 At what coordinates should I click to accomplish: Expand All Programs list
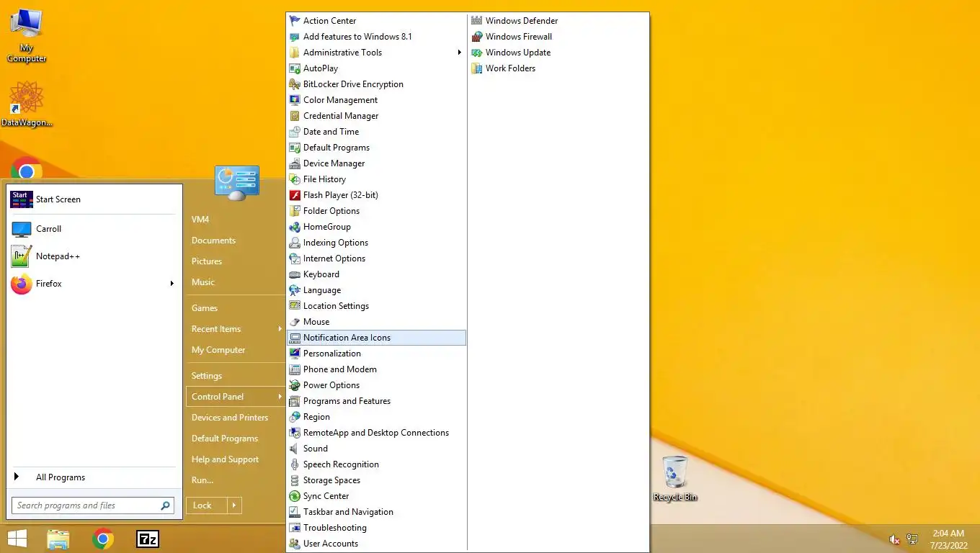tap(94, 477)
